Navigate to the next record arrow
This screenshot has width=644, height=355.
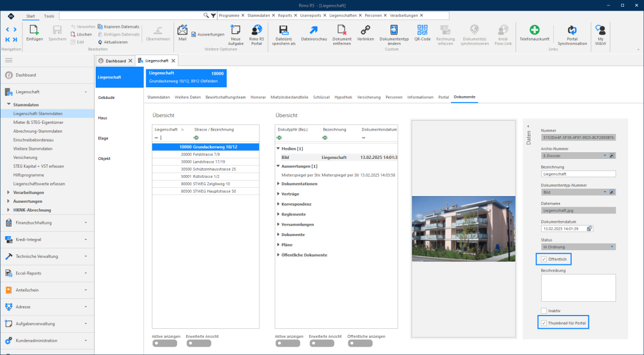click(x=15, y=29)
